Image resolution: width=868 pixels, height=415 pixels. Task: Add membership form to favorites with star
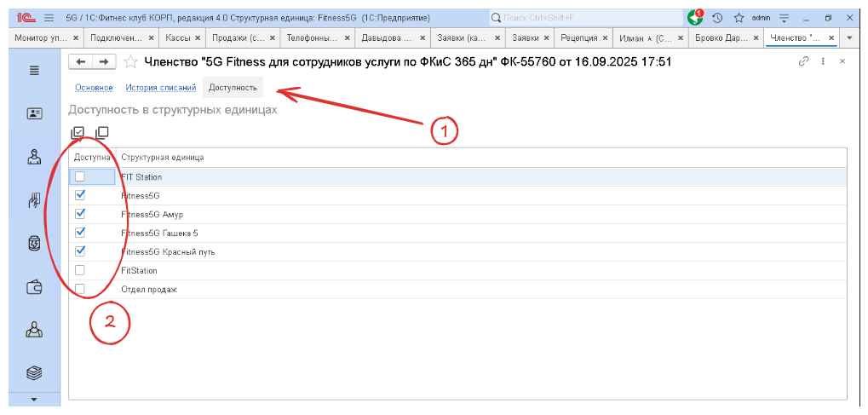click(x=130, y=61)
